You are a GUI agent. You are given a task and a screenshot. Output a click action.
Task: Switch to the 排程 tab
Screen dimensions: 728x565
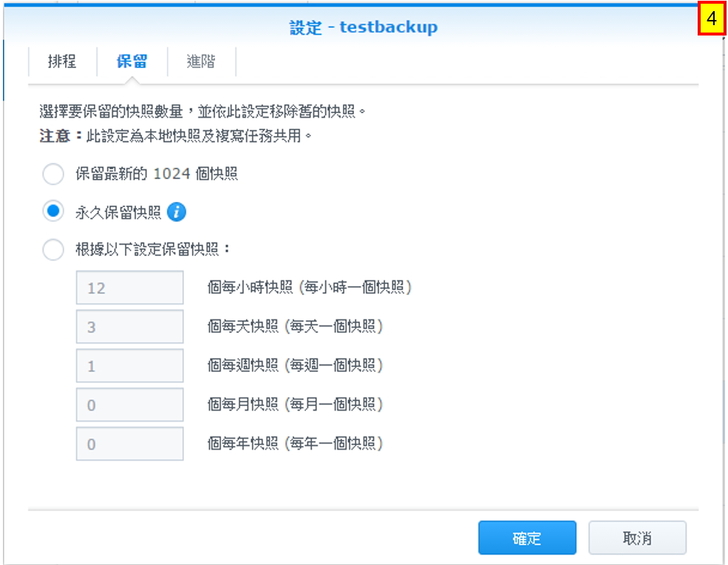[x=62, y=61]
